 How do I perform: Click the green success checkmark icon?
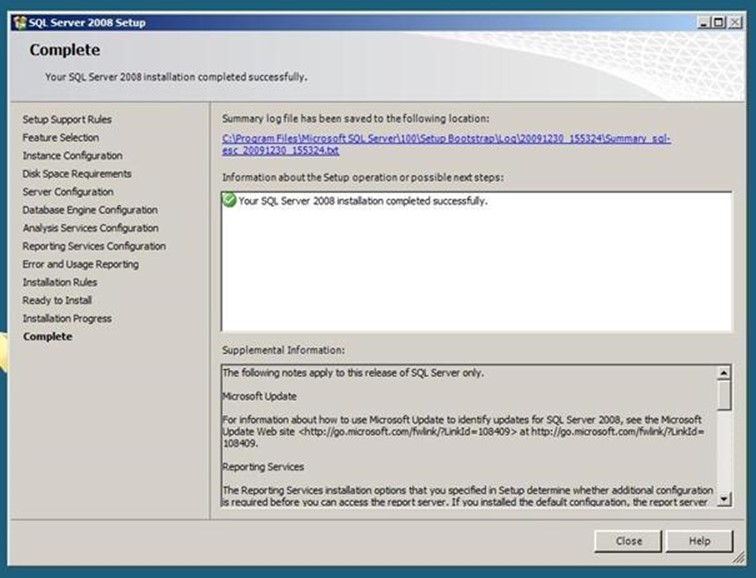tap(230, 200)
